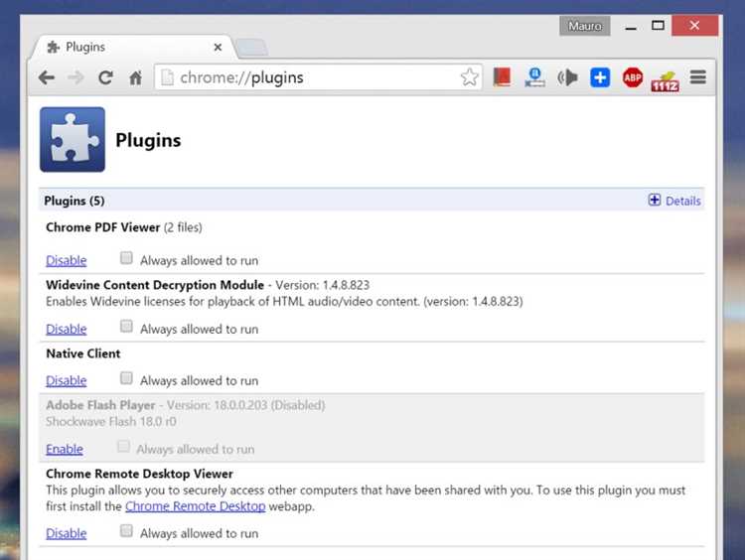
Task: Click the puzzle favicon on the Plugins tab
Action: (54, 47)
